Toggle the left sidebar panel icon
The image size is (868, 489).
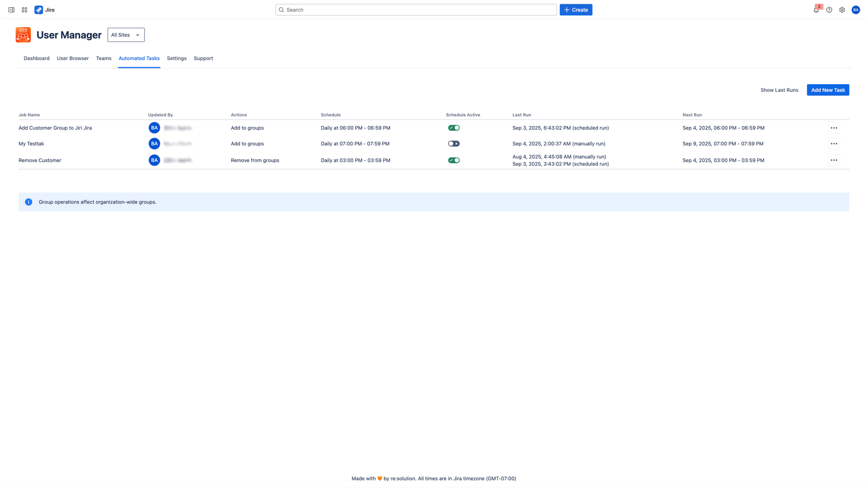click(12, 10)
